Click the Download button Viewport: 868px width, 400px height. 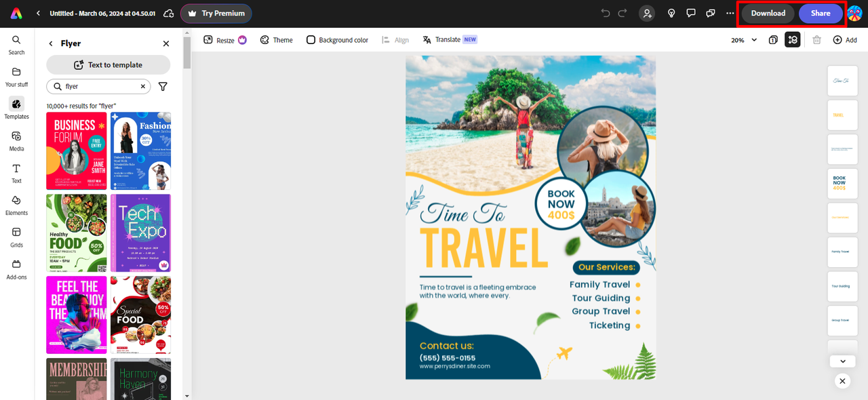click(x=768, y=14)
